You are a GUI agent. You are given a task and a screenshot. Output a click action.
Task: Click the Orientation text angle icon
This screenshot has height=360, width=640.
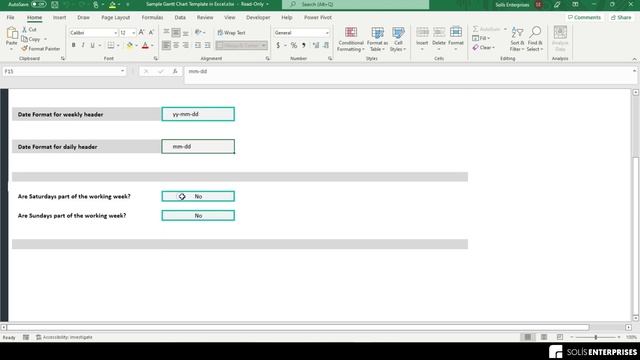click(x=198, y=32)
